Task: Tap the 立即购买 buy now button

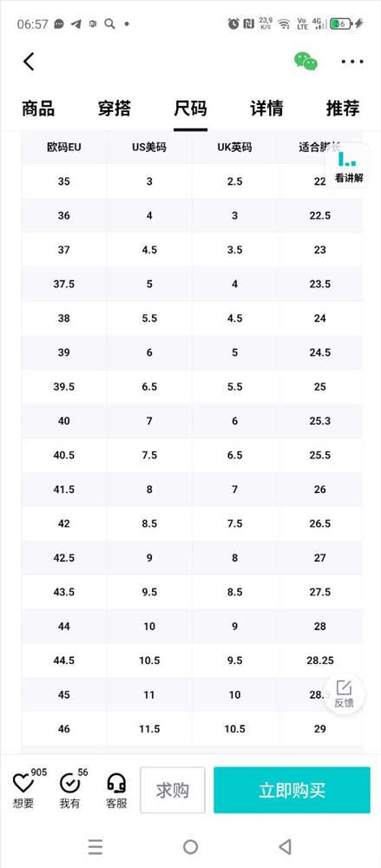Action: (x=292, y=790)
